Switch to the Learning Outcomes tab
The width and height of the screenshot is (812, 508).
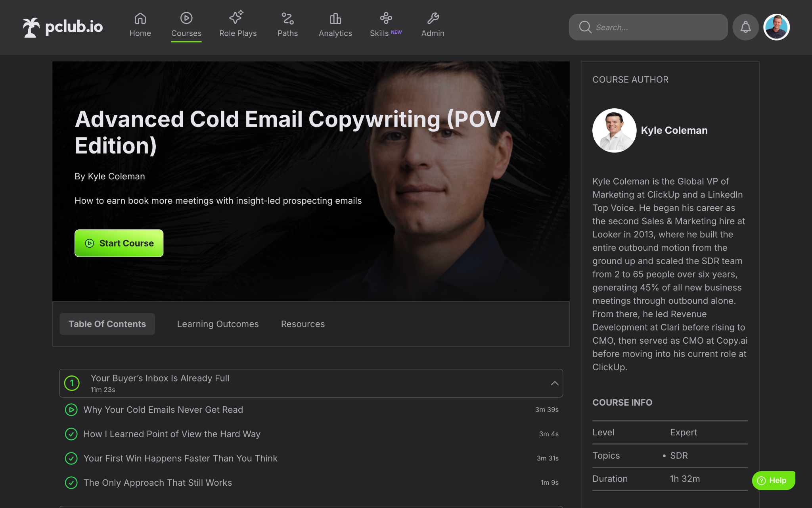[x=218, y=324]
